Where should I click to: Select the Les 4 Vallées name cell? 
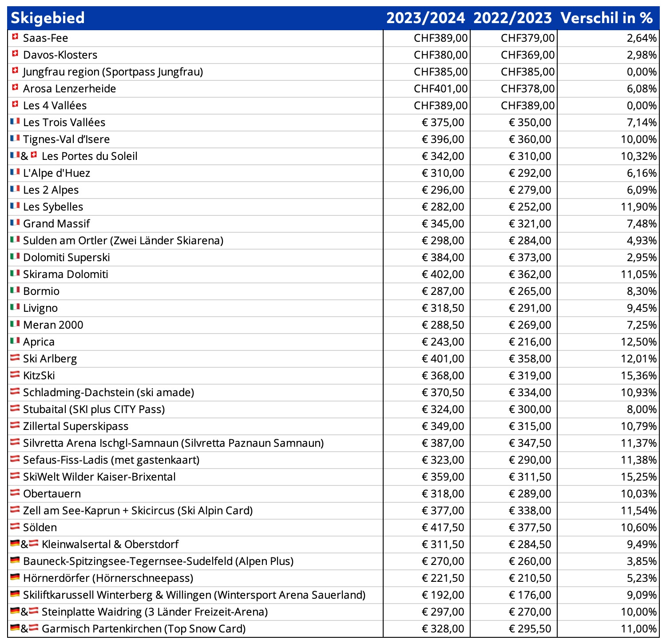(x=195, y=106)
